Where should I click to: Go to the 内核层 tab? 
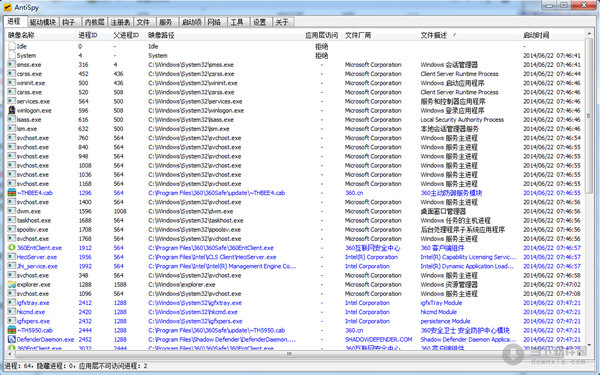pyautogui.click(x=95, y=22)
